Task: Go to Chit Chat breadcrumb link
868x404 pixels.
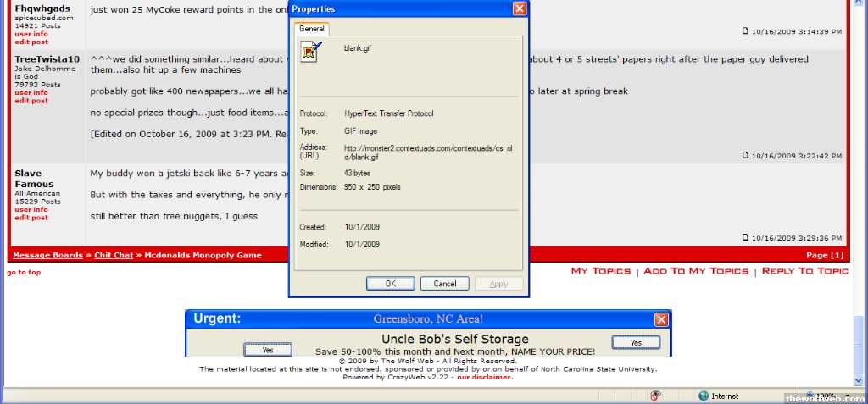Action: coord(114,255)
